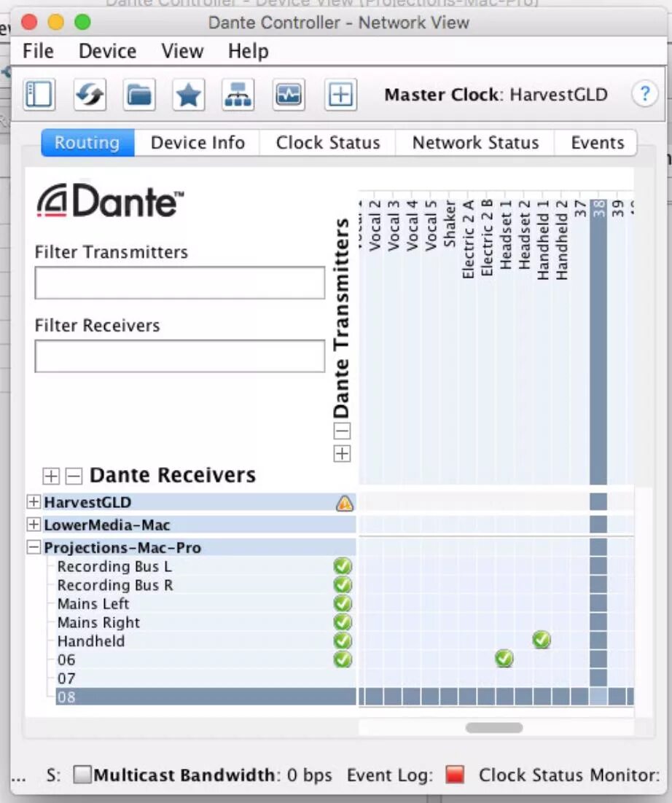This screenshot has width=672, height=803.
Task: Select the Mains Left channel row
Action: (x=206, y=604)
